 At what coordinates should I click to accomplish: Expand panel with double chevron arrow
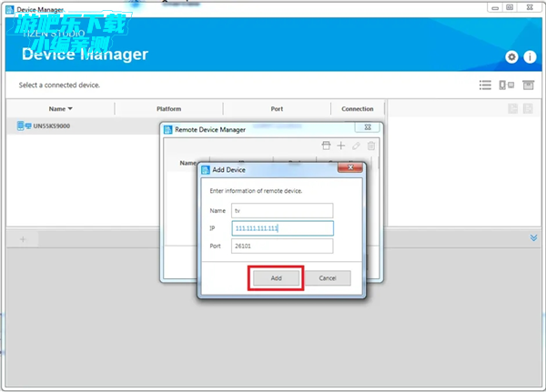[533, 237]
